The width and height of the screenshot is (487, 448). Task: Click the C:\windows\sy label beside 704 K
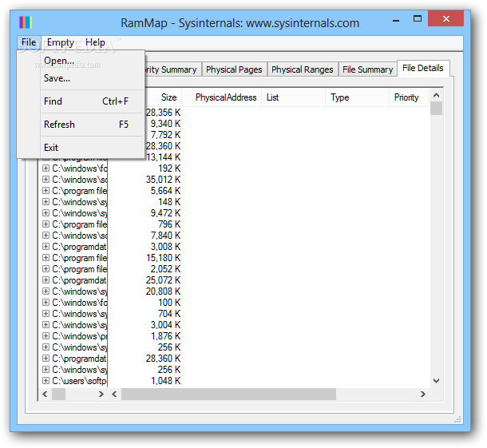79,314
